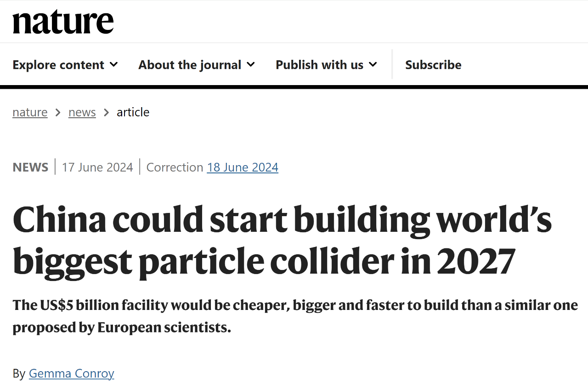
Task: Follow the news breadcrumb link
Action: [82, 112]
